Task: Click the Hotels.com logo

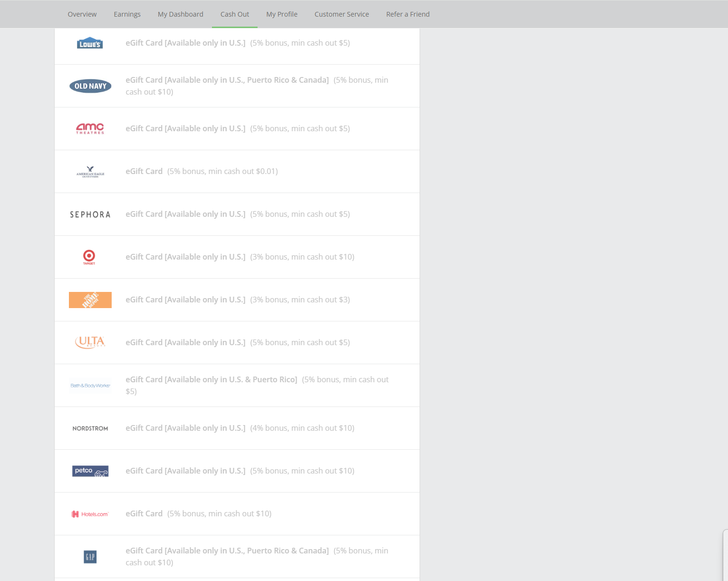Action: (90, 514)
